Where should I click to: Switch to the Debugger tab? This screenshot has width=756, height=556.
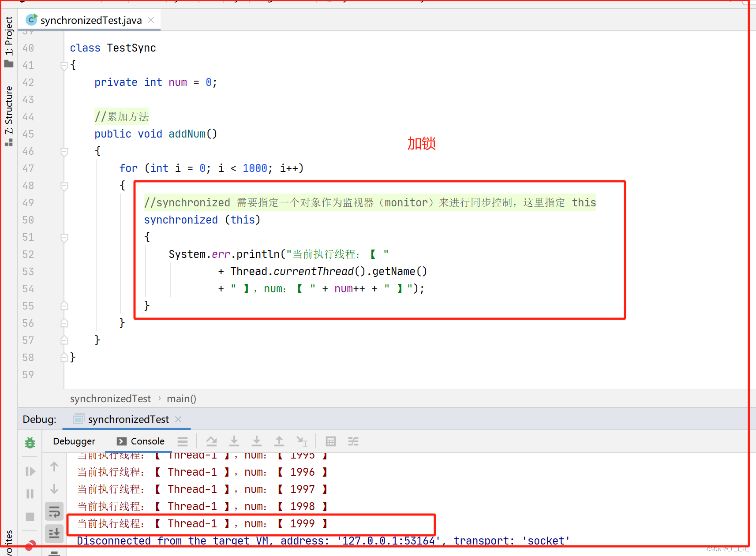[x=74, y=441]
